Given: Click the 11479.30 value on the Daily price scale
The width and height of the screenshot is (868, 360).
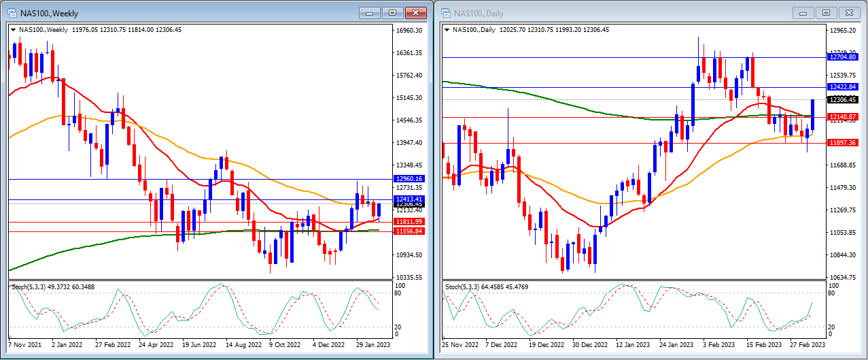Looking at the screenshot, I should [x=843, y=188].
